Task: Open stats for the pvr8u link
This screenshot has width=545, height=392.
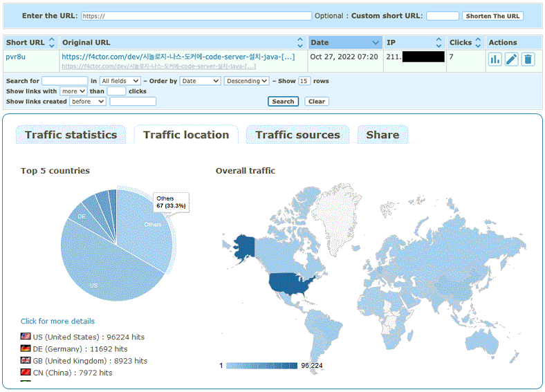Action: (x=495, y=59)
